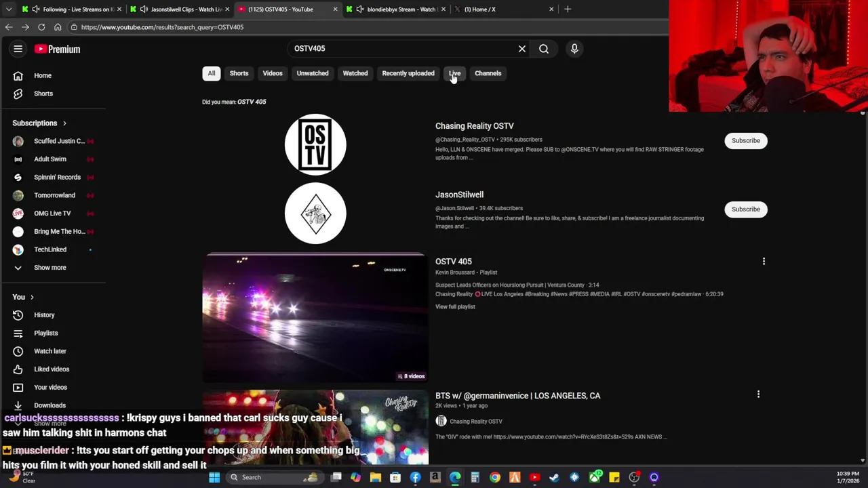
Task: Open the Chasing Reality OSTV round avatar
Action: [x=315, y=144]
